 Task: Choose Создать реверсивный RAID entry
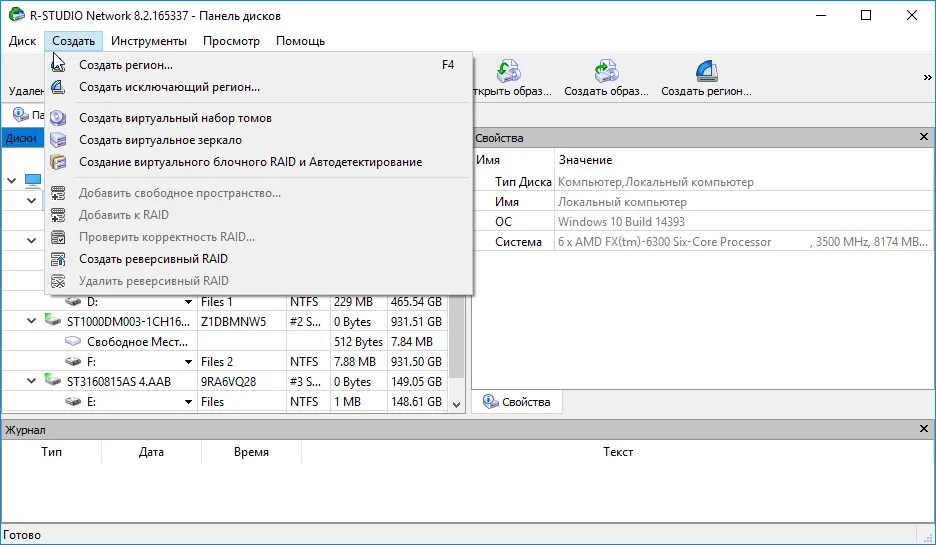pos(258,259)
